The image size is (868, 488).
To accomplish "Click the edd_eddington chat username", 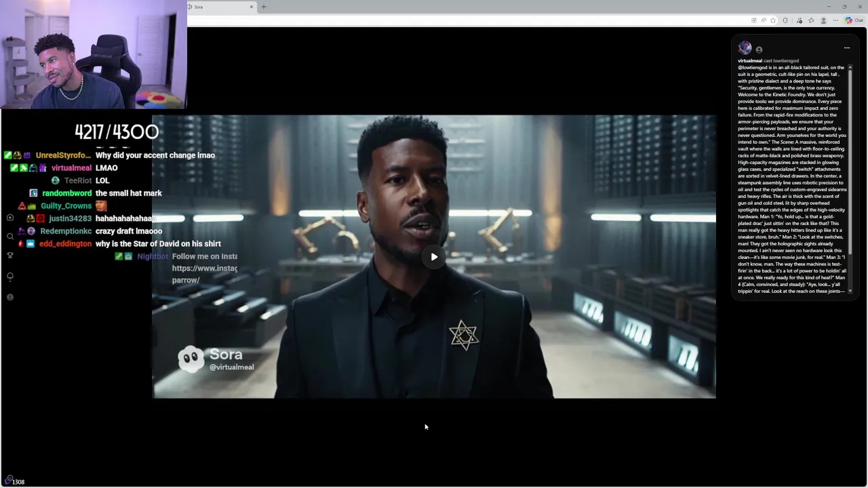I will pos(65,244).
